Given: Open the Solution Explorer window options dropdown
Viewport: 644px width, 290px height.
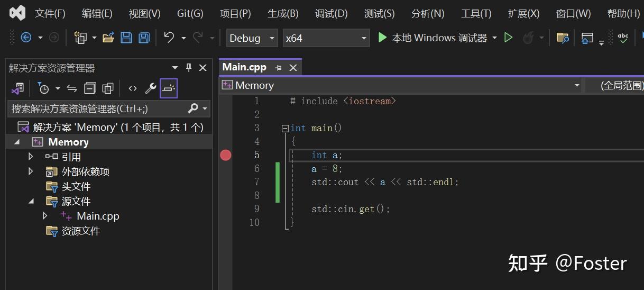Looking at the screenshot, I should tap(175, 68).
